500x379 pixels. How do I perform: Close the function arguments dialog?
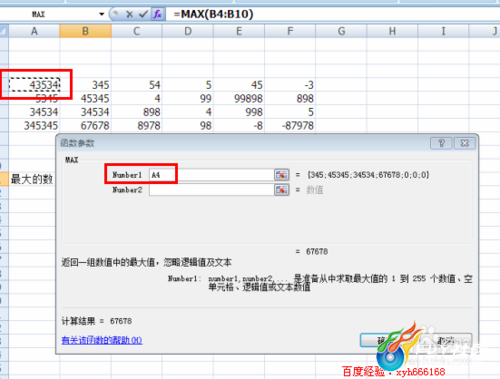coord(465,143)
